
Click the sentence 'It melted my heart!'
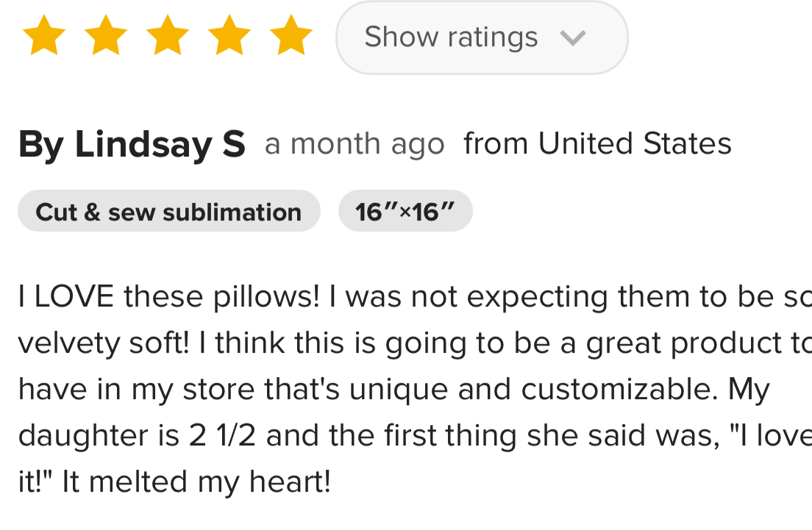coord(196,482)
